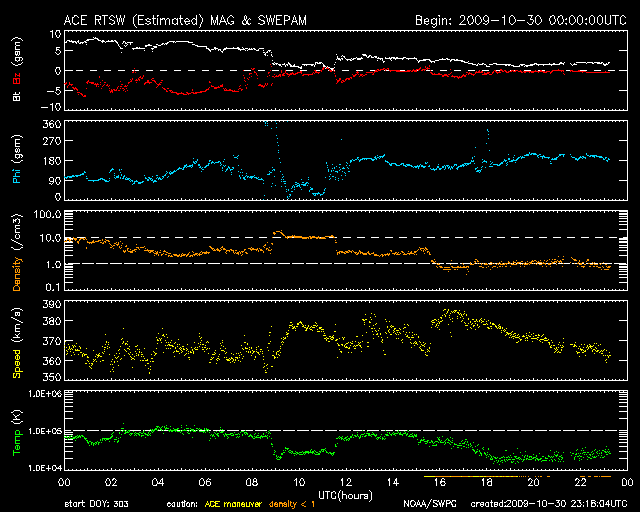The width and height of the screenshot is (640, 512).
Task: Click the "08" hour label on the time axis
Action: (x=252, y=483)
